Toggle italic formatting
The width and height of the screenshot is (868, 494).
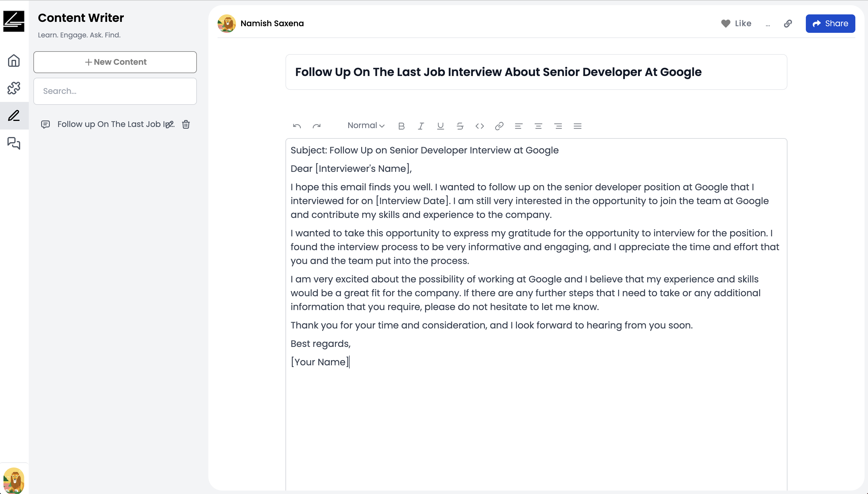(x=421, y=126)
